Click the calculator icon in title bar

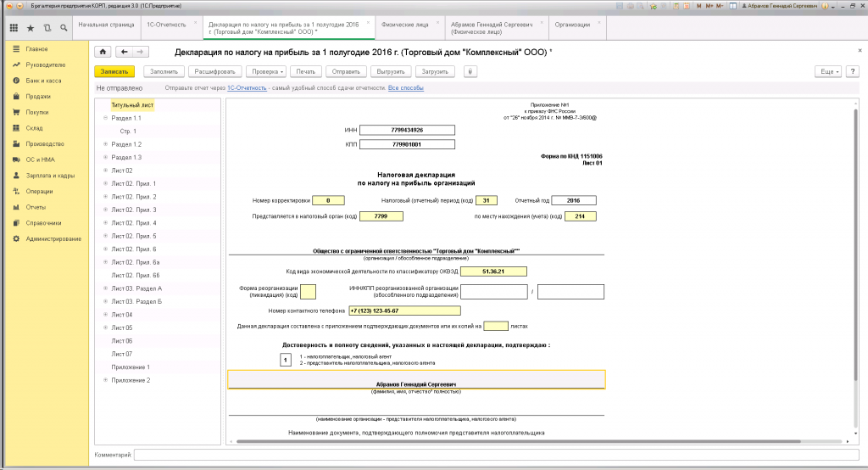[x=676, y=6]
